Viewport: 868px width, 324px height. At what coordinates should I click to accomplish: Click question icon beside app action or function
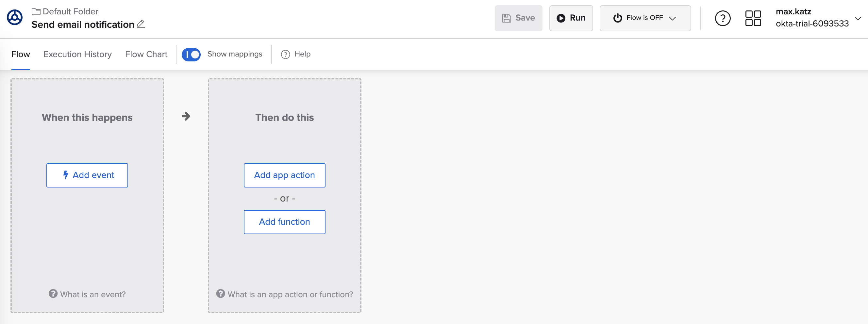(220, 294)
